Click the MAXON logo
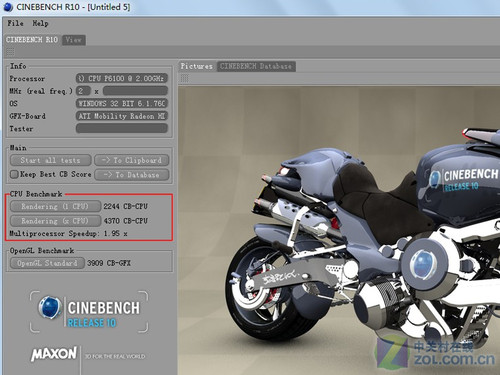500x375 pixels. pyautogui.click(x=54, y=354)
